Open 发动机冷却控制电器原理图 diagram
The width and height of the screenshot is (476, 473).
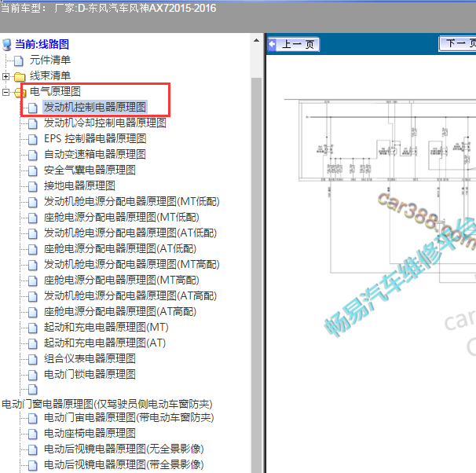coord(105,123)
